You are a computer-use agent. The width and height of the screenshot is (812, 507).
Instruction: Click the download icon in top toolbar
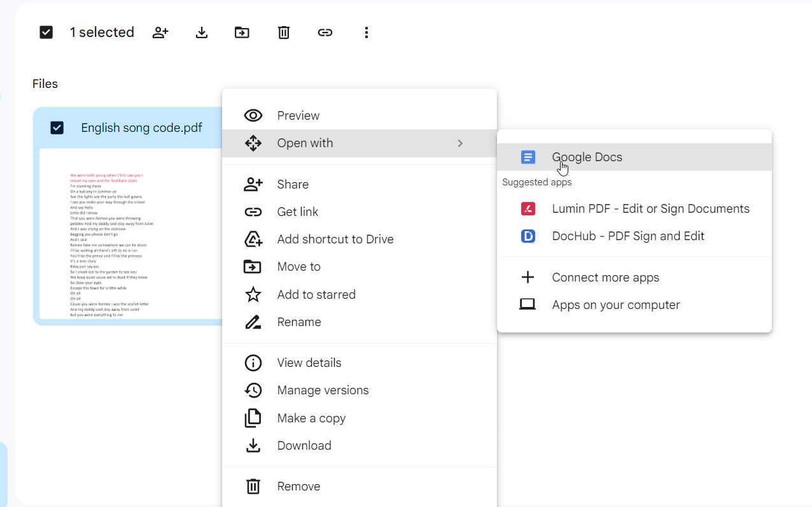(202, 32)
